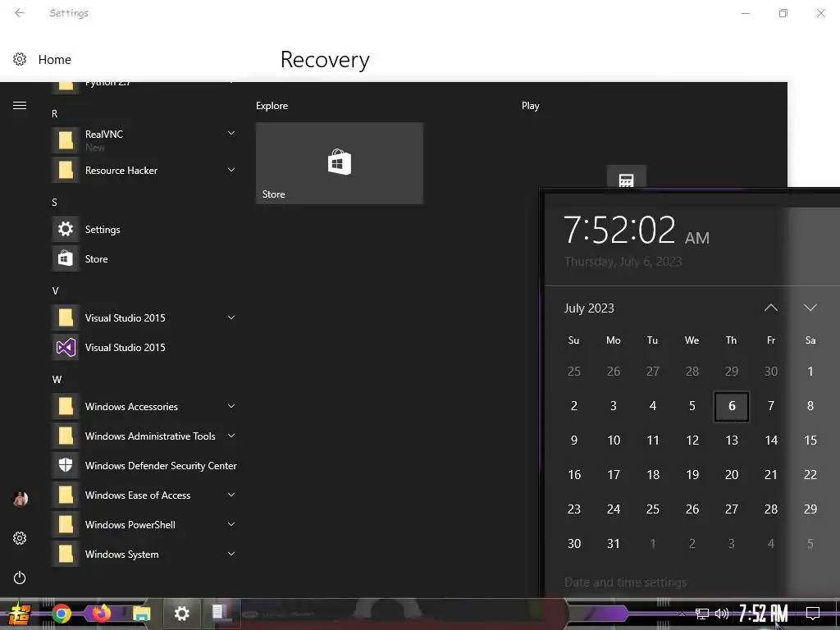Click the Settings gear on the taskbar
Viewport: 840px width, 630px height.
click(x=181, y=614)
